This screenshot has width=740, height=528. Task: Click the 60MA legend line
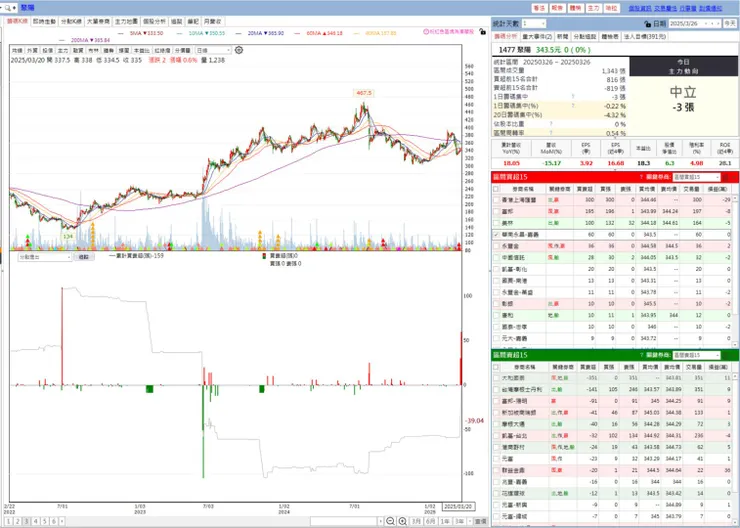(319, 34)
